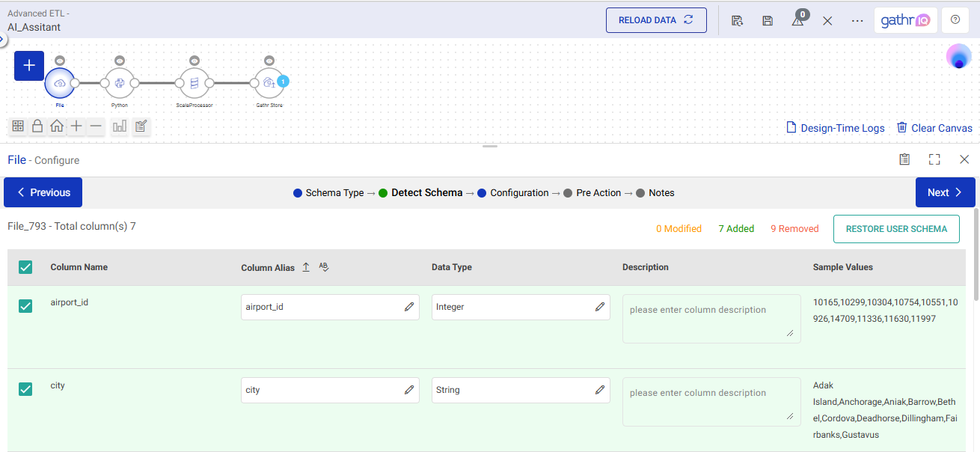This screenshot has height=452, width=980.
Task: Click the blue plus add-component button
Action: 29,66
